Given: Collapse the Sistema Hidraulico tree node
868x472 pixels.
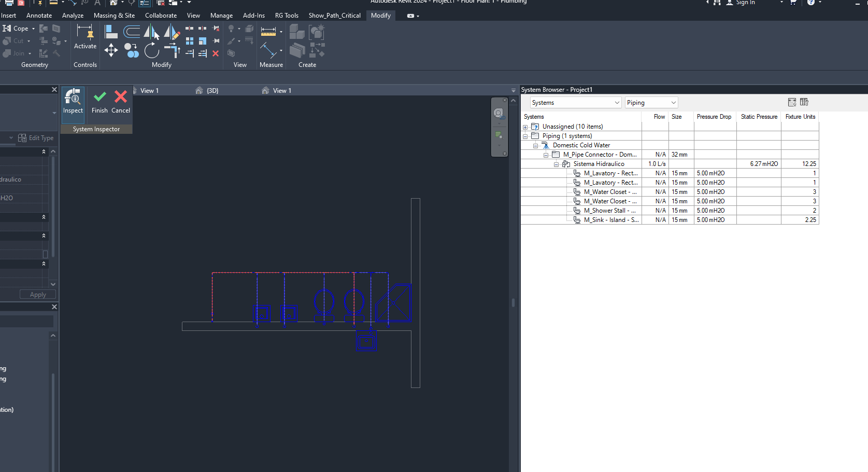Looking at the screenshot, I should tap(556, 163).
